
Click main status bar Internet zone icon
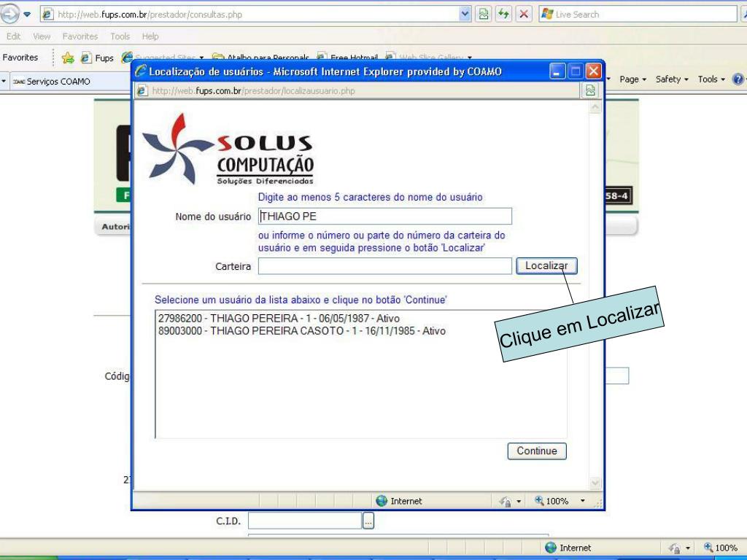tap(551, 548)
